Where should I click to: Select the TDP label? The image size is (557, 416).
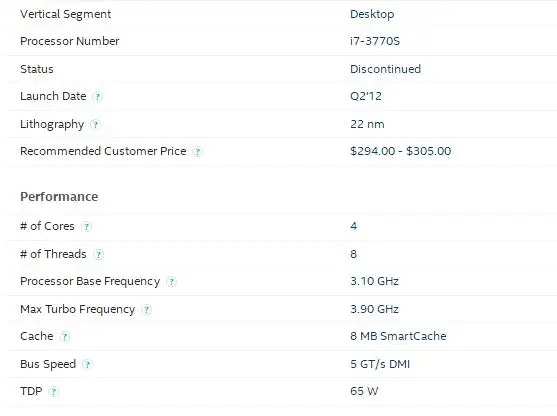[x=31, y=391]
